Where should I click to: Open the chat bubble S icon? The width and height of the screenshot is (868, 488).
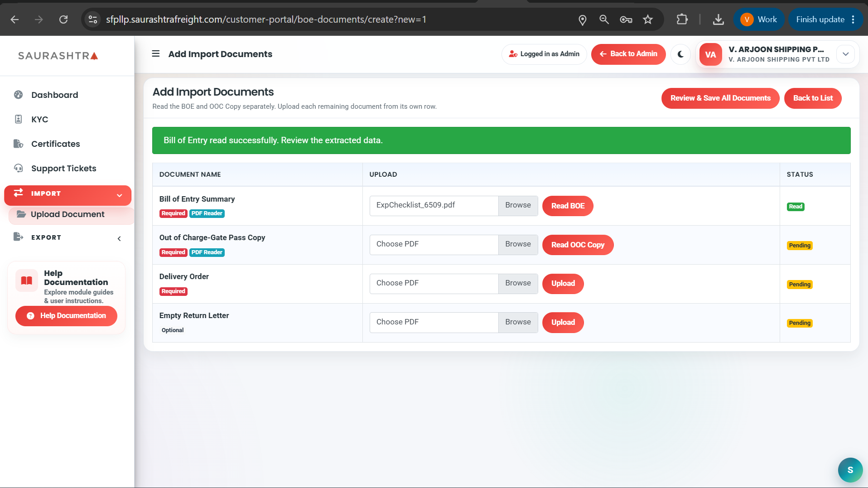coord(850,470)
